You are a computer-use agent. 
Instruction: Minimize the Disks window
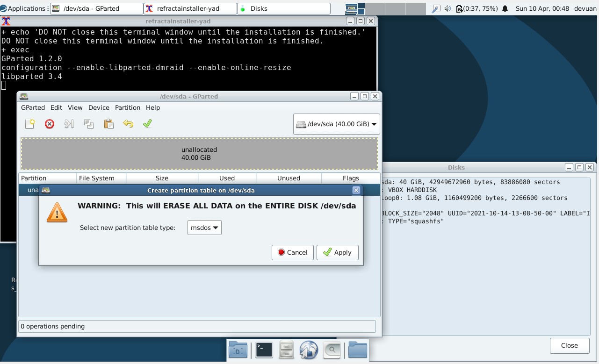click(569, 167)
